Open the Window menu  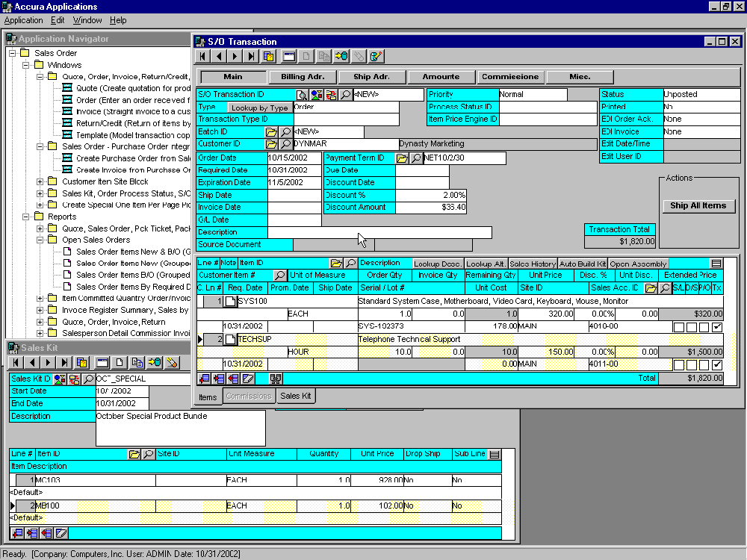(x=87, y=20)
